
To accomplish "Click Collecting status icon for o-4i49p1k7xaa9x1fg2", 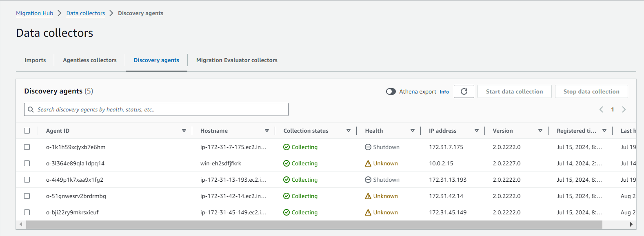I will coord(286,180).
